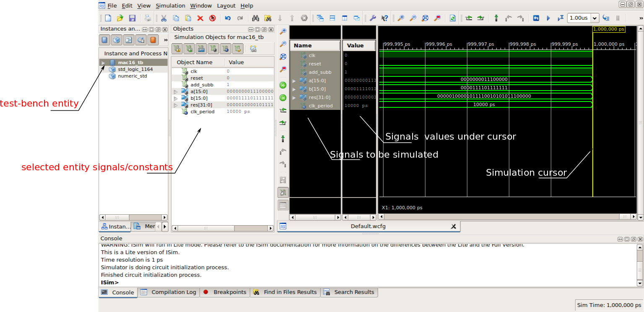Expand the mac16_tb instance tree node
The height and width of the screenshot is (312, 644).
[103, 62]
